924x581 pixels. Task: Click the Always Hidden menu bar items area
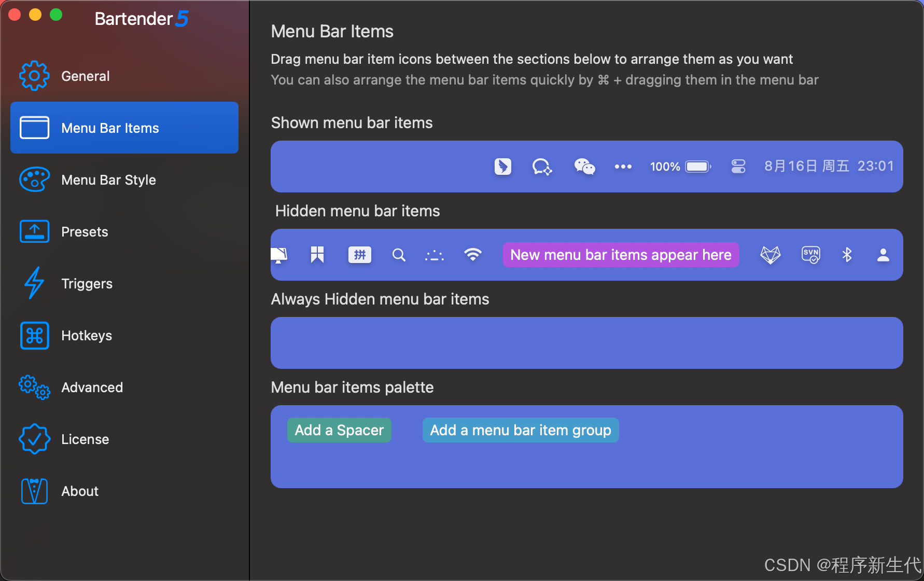click(587, 343)
